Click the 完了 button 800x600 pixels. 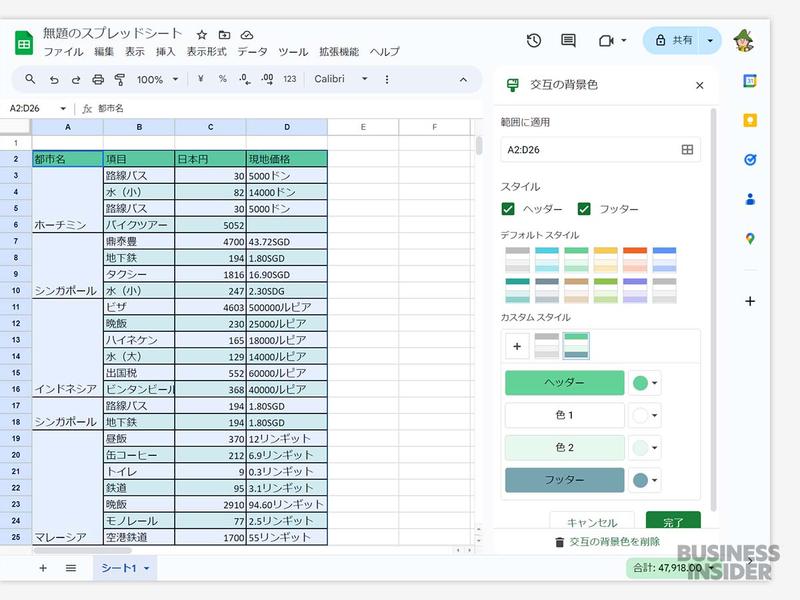[673, 522]
